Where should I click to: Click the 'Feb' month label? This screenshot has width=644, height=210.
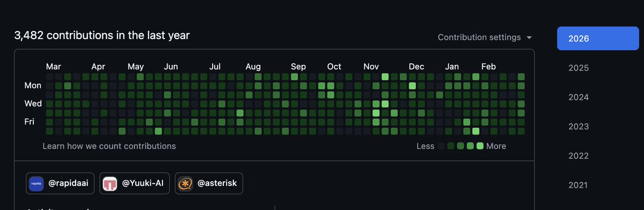pos(488,67)
